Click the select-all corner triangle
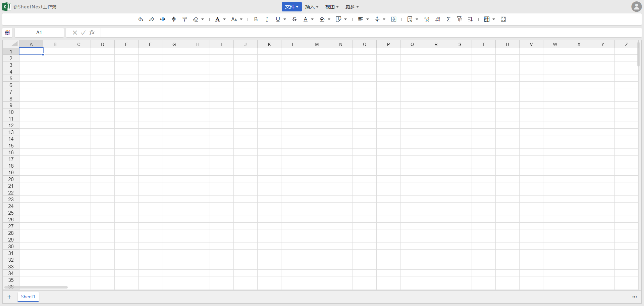Image resolution: width=644 pixels, height=306 pixels. tap(11, 44)
